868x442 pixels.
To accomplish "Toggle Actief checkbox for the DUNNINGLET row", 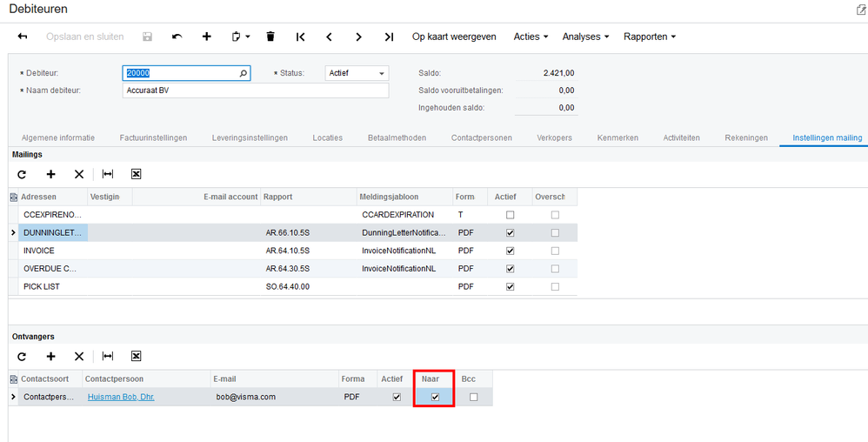I will [511, 232].
